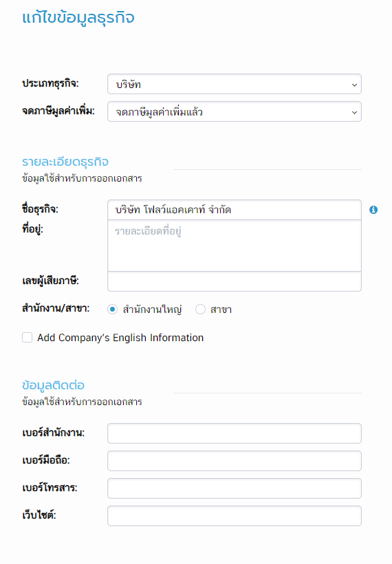Click the เบอร์สำนักงาน office phone field
Image resolution: width=392 pixels, height=564 pixels.
tap(234, 433)
